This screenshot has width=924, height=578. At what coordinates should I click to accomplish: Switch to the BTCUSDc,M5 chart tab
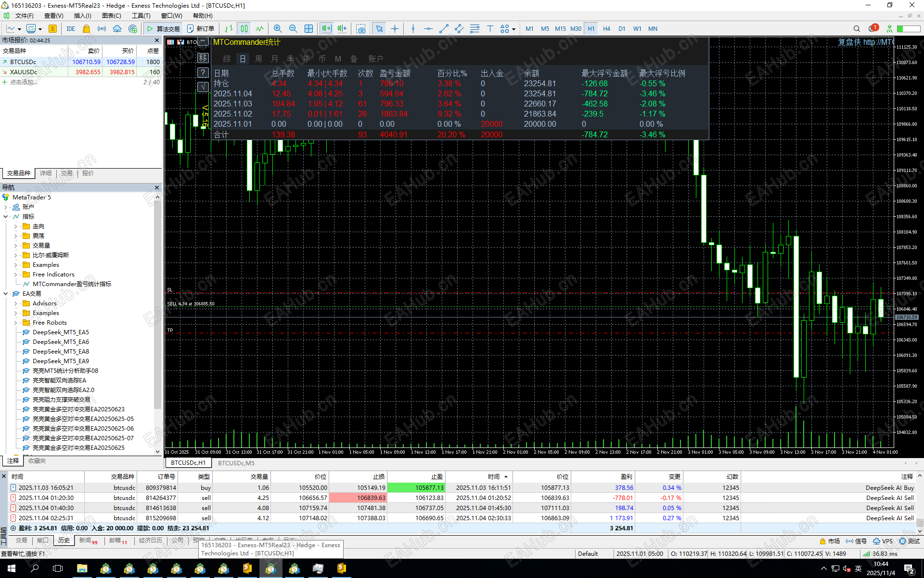point(236,463)
